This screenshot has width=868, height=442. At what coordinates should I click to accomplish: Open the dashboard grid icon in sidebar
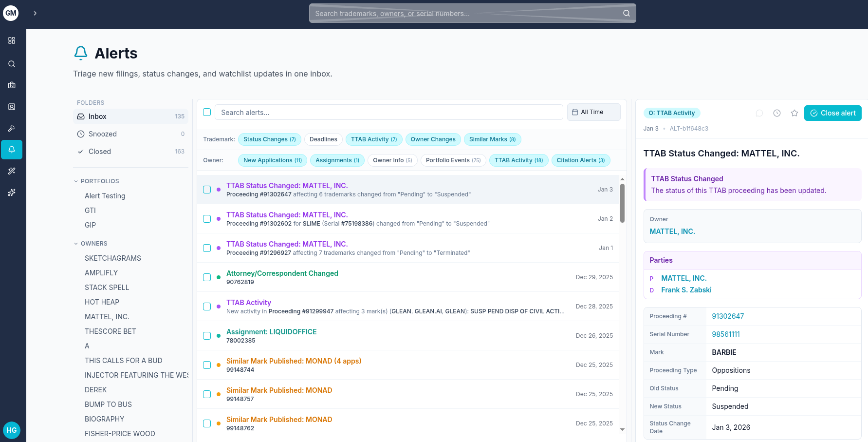12,40
